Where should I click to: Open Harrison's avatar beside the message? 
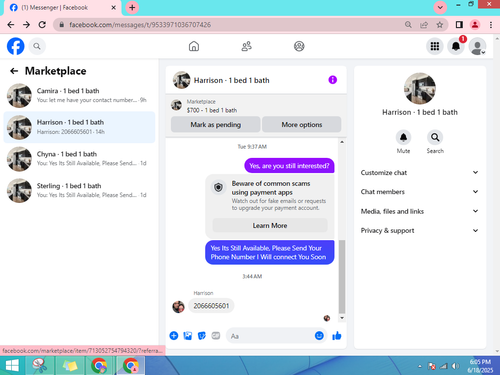tap(178, 307)
